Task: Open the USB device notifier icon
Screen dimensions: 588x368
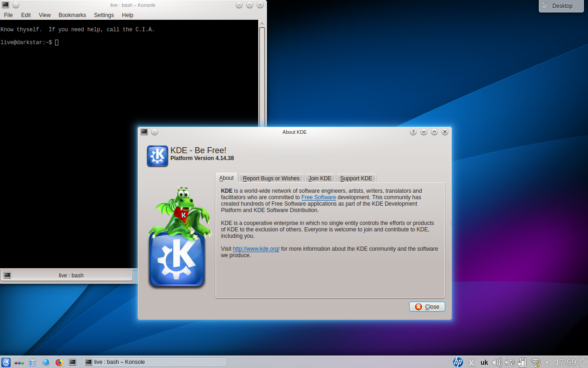Action: [x=509, y=362]
